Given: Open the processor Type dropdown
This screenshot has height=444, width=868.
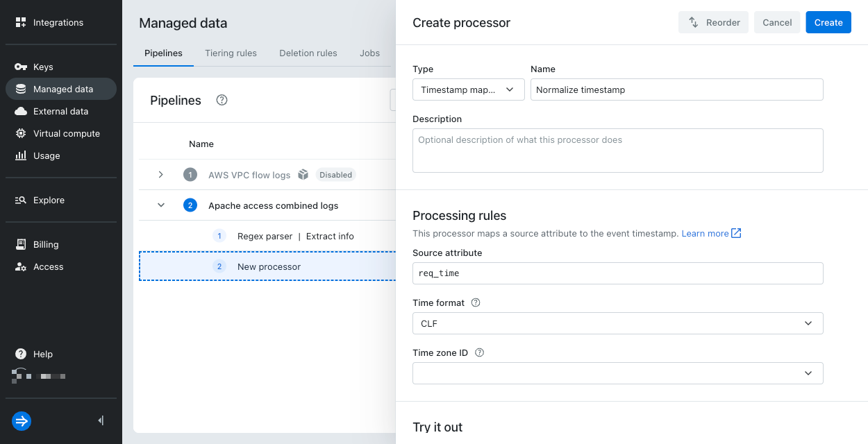Looking at the screenshot, I should (469, 89).
